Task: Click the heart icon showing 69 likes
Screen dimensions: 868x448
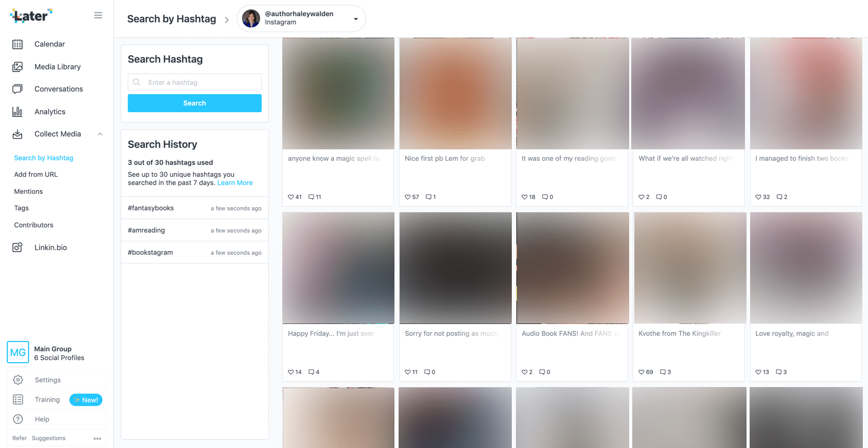Action: pos(641,372)
